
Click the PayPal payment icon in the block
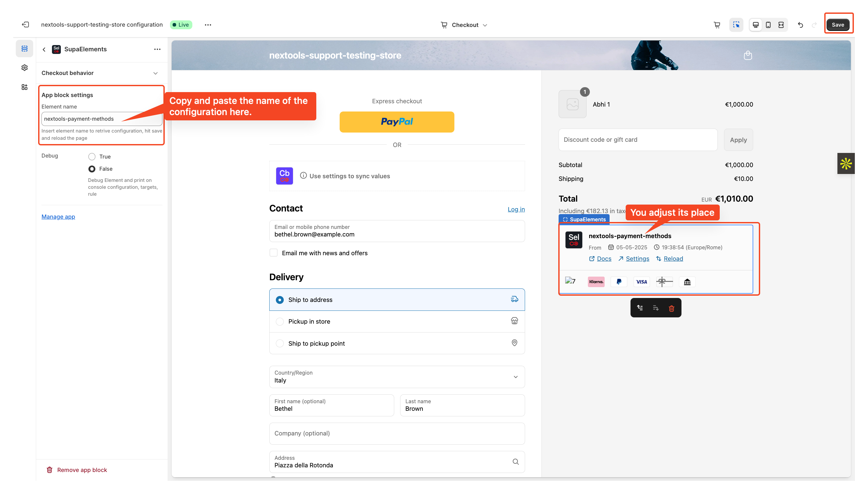click(x=619, y=282)
